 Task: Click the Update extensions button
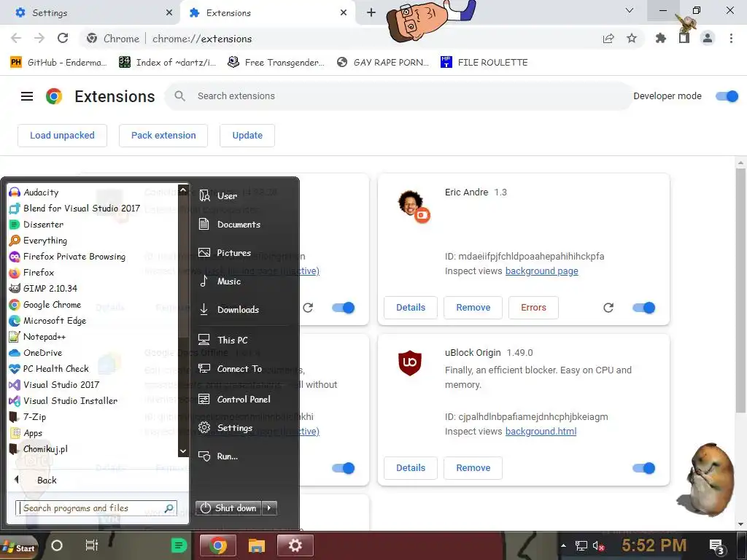pyautogui.click(x=247, y=136)
